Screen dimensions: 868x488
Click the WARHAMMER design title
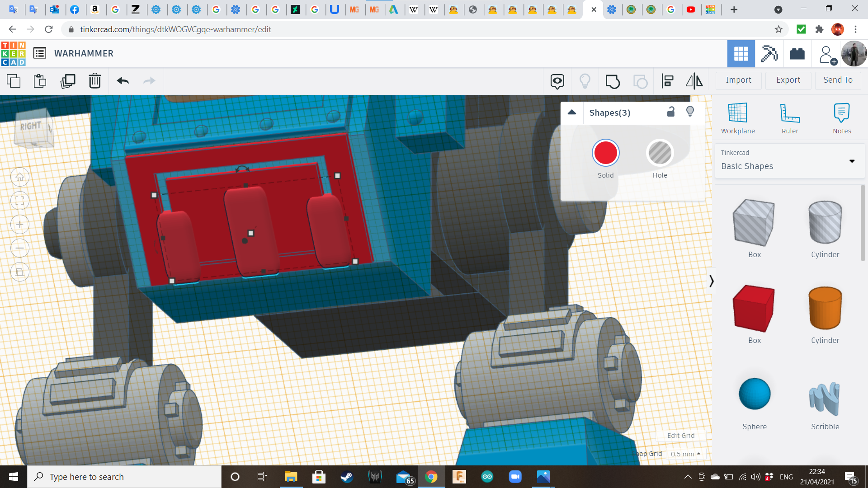[84, 53]
